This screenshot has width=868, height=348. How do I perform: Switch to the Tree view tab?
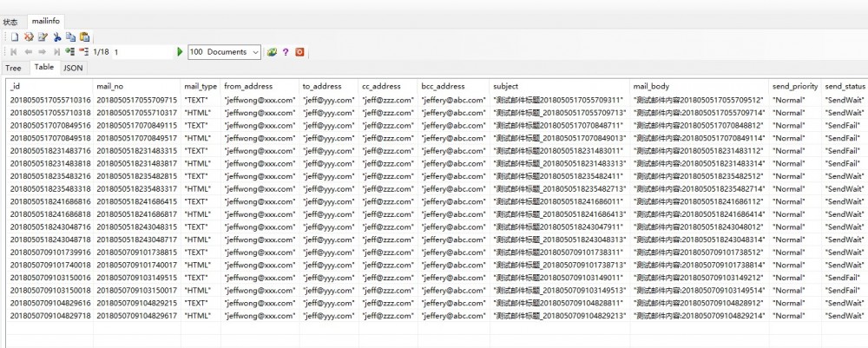click(13, 68)
